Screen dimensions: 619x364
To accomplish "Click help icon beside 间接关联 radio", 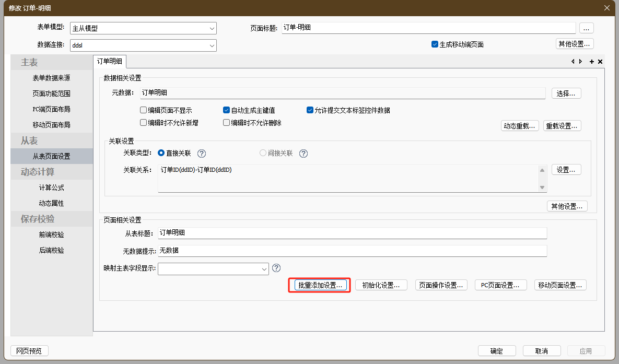I will click(303, 154).
